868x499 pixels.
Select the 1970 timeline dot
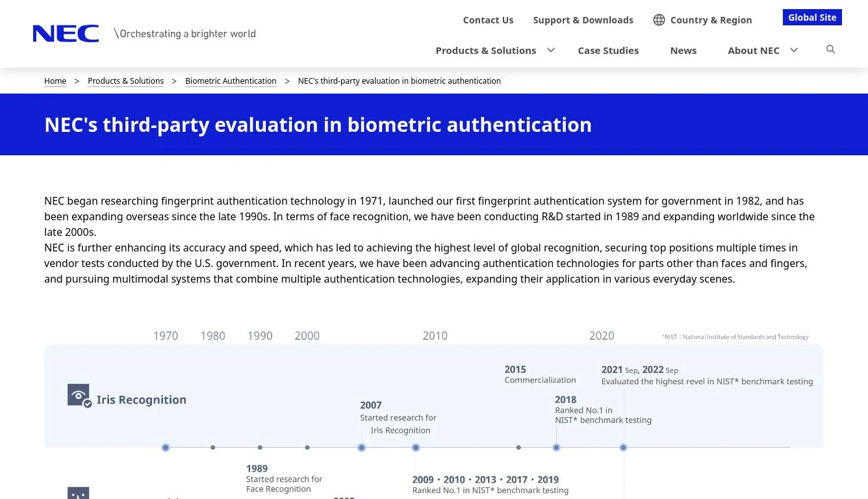[166, 448]
